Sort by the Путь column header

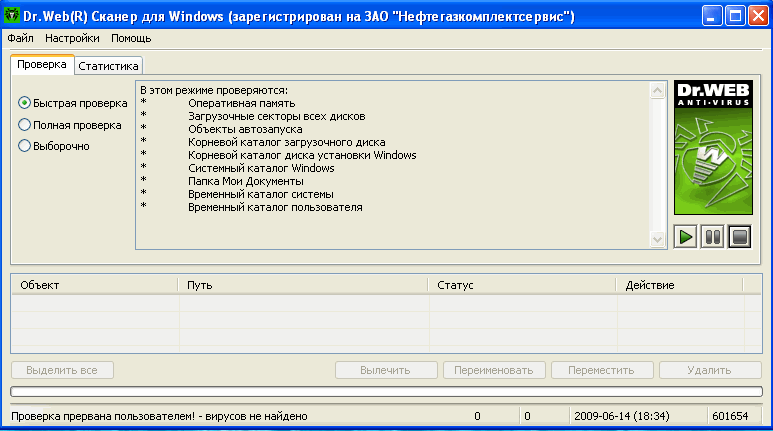[303, 285]
